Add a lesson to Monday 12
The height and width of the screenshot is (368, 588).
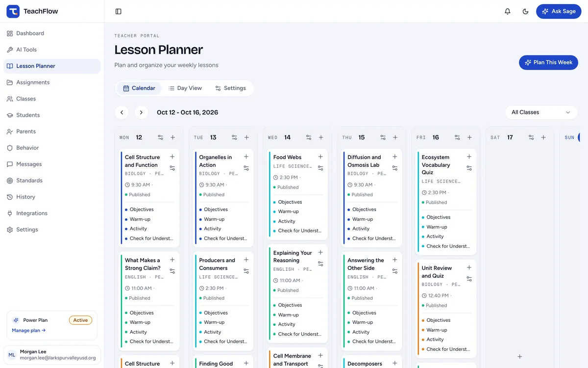[172, 137]
